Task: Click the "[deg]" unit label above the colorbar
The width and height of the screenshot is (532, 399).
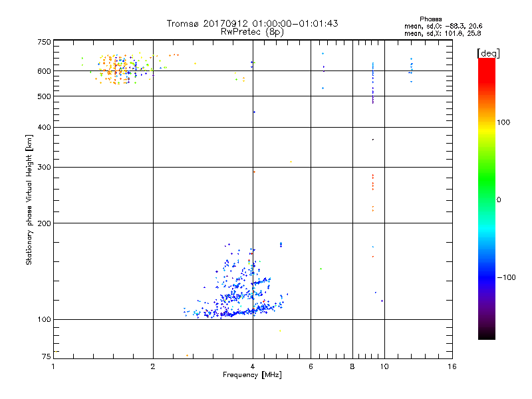Action: [488, 53]
